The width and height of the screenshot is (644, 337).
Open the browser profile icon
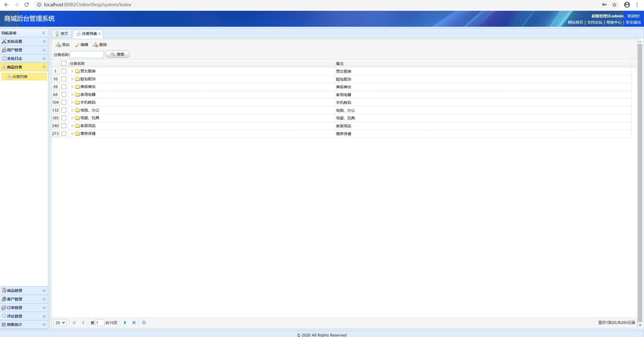click(x=627, y=5)
